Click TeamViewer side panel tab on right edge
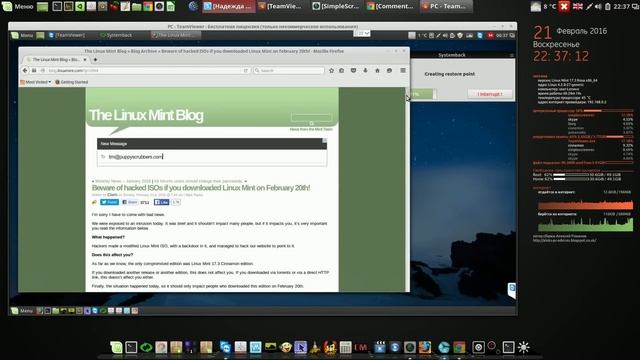Screen dimensions: 640x360 [x=512, y=290]
